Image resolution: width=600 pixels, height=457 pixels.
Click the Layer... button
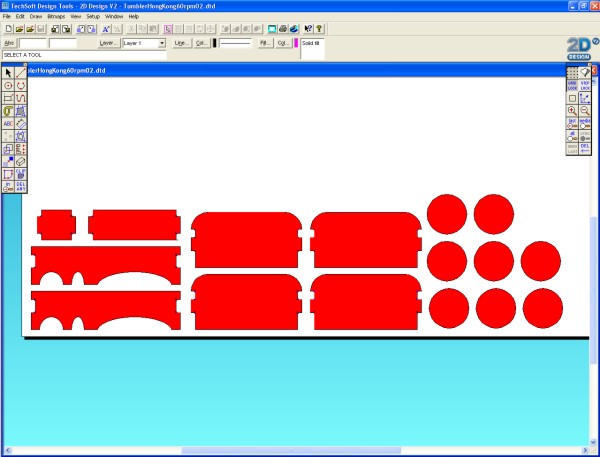(109, 43)
